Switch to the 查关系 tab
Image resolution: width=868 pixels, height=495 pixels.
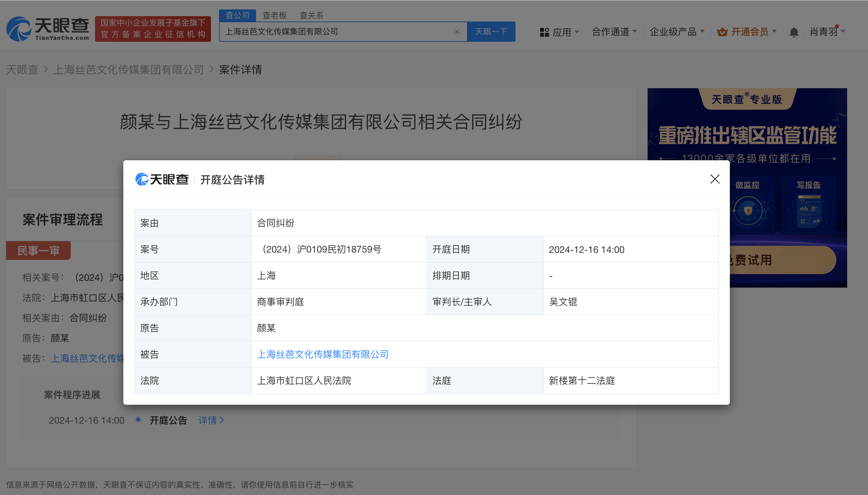[x=311, y=15]
